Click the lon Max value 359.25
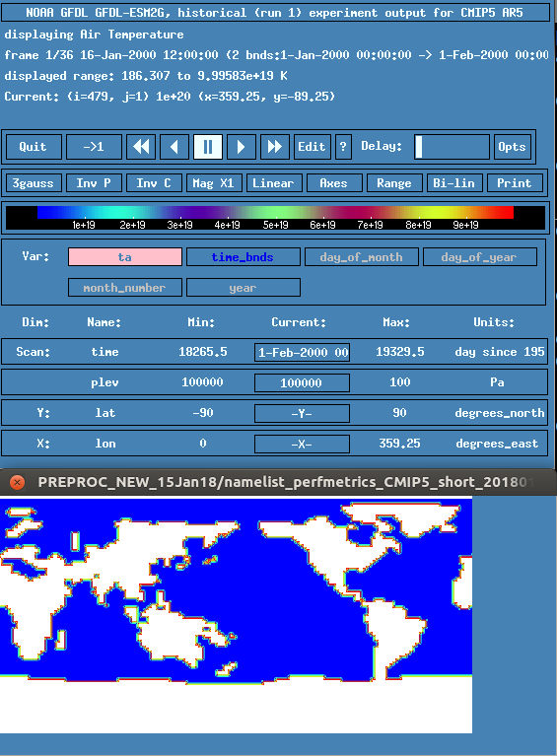The image size is (557, 756). [399, 444]
